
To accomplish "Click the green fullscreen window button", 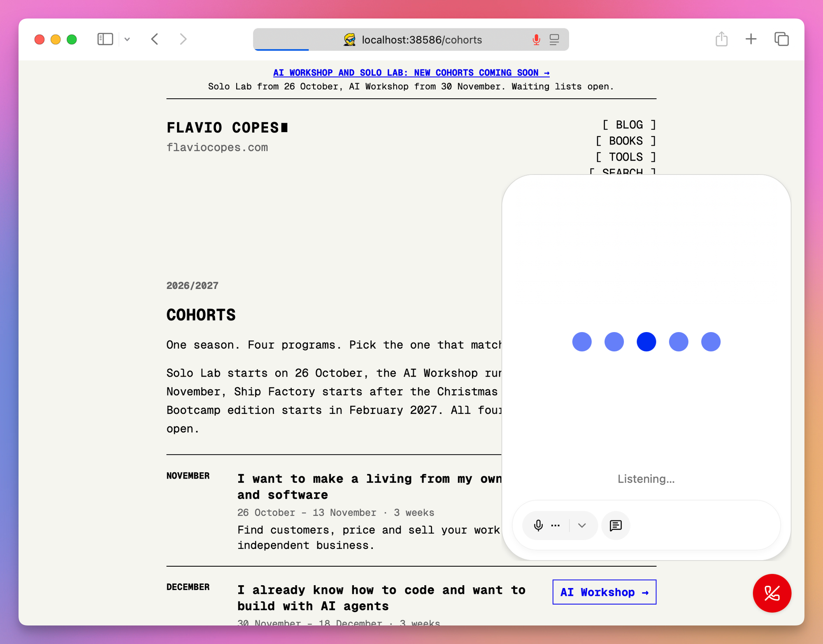I will click(x=72, y=40).
